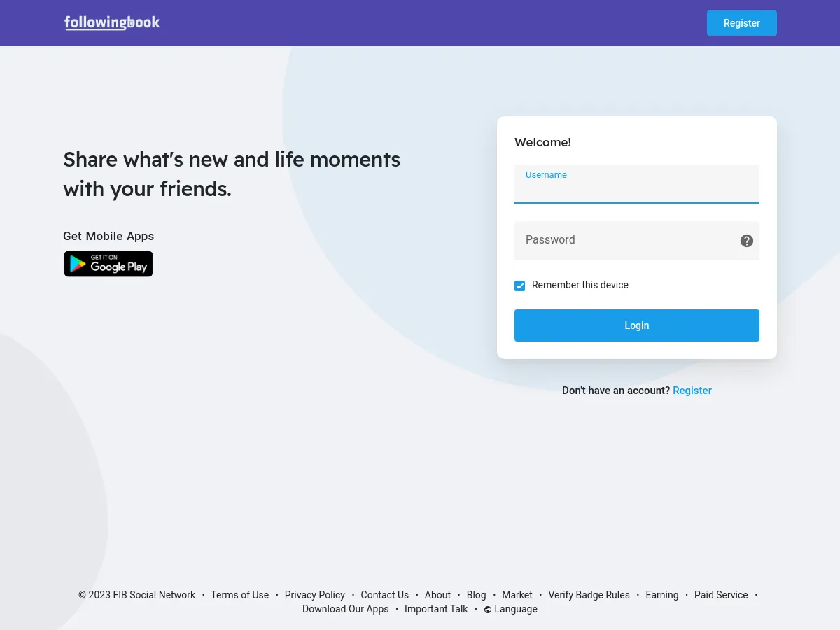Open the Privacy Policy
Viewport: 840px width, 630px height.
(x=314, y=595)
